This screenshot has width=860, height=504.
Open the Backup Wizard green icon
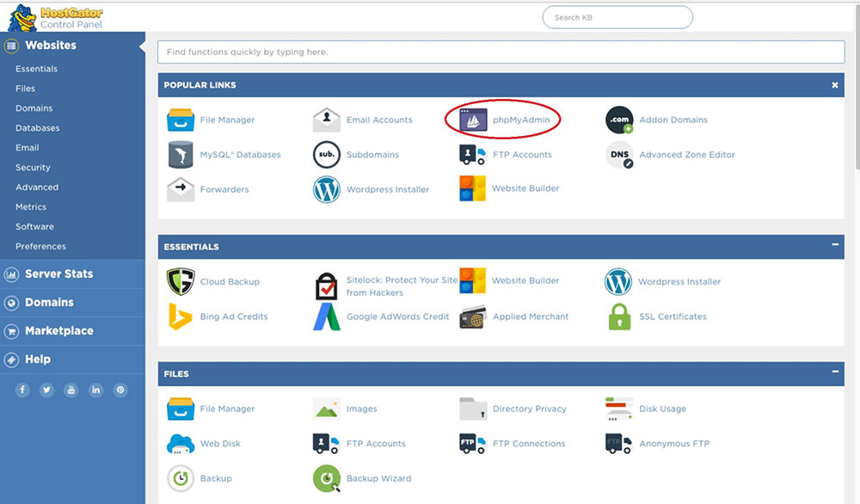tap(327, 478)
